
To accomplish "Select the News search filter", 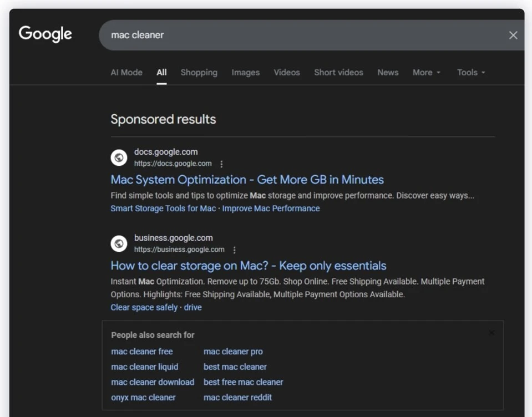I will click(387, 73).
